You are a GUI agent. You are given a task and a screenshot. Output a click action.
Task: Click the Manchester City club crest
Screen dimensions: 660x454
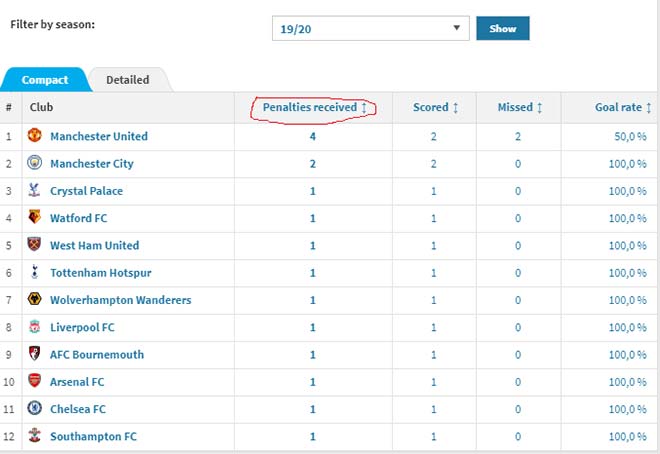coord(35,163)
